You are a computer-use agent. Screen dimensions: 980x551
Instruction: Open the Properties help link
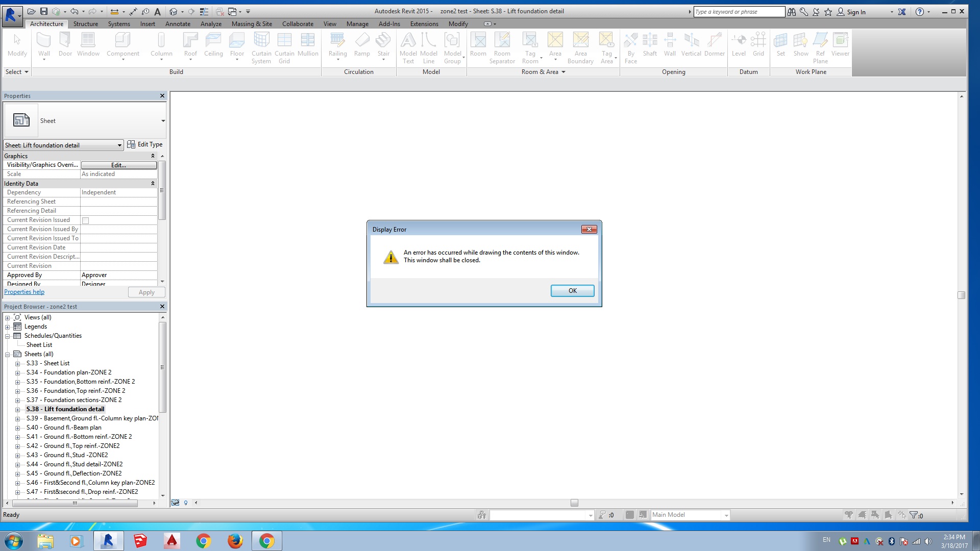[24, 292]
